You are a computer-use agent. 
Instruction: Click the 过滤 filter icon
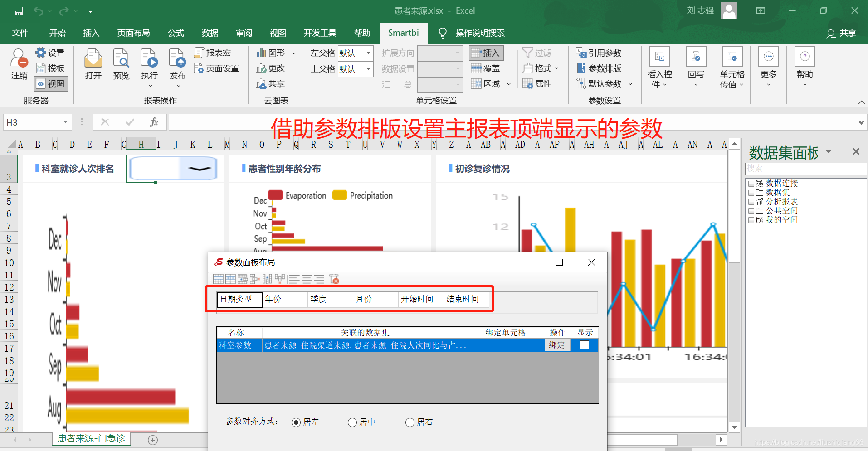click(x=537, y=53)
